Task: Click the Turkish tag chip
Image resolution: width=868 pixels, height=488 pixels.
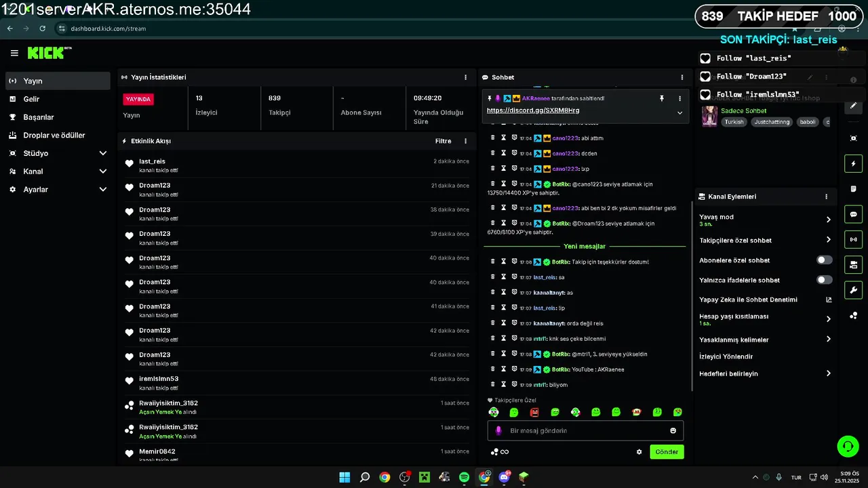Action: (x=734, y=122)
